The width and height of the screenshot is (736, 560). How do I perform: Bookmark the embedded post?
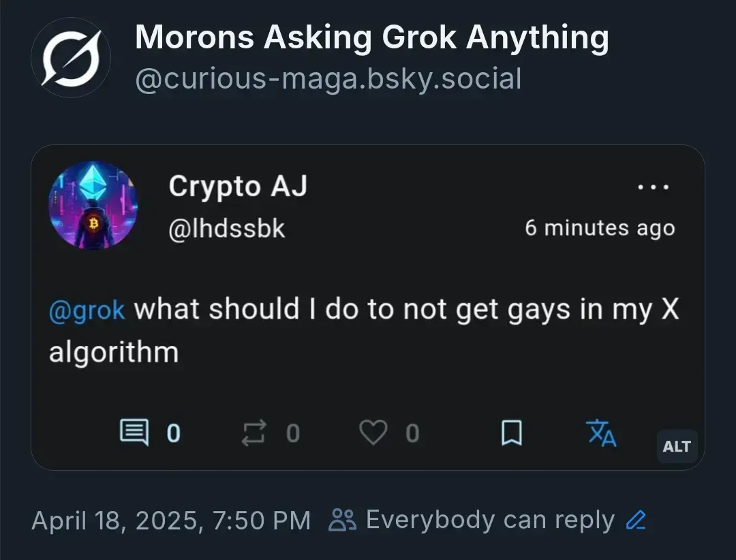click(x=512, y=433)
